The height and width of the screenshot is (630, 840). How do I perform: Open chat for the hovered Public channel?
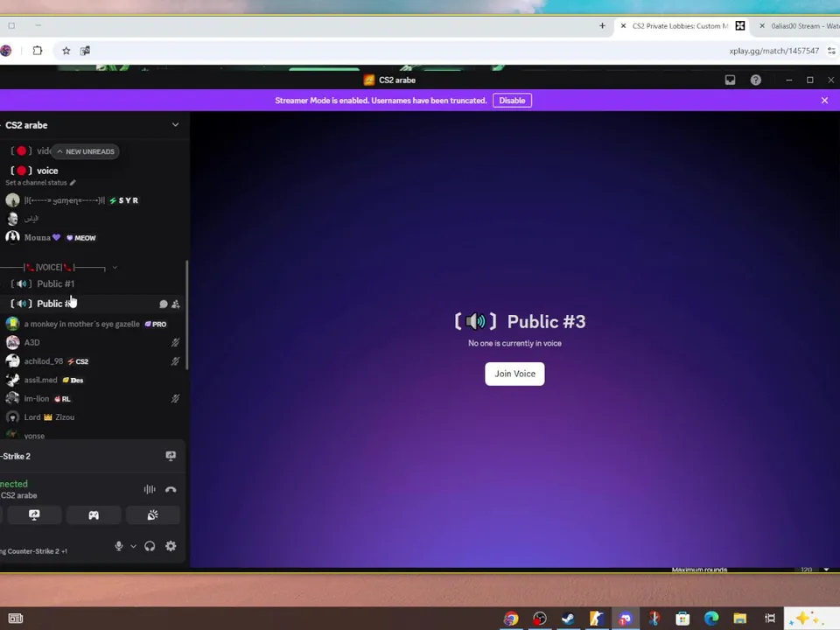coord(164,304)
